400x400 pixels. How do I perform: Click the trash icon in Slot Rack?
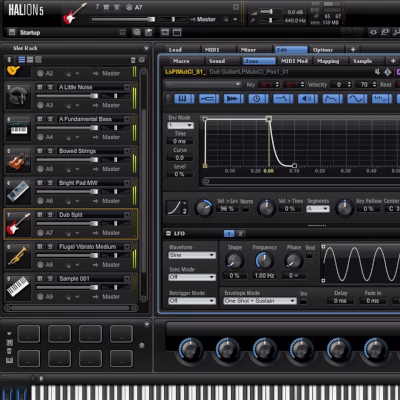133,60
